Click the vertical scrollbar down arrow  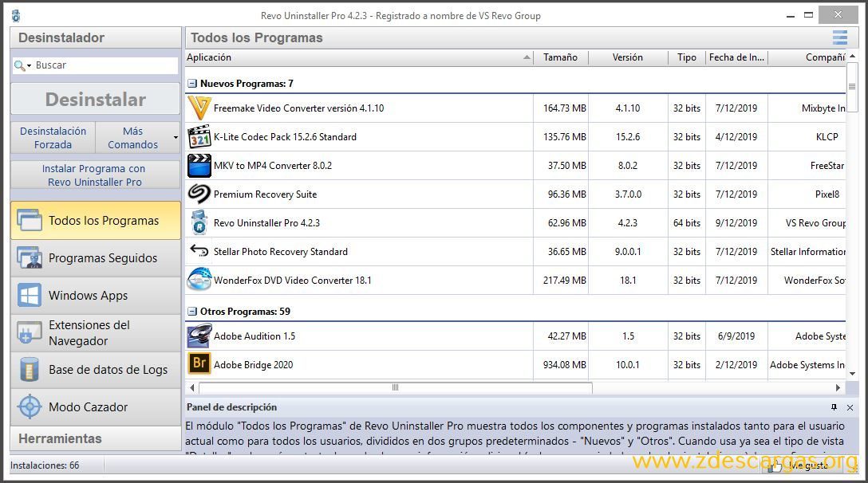853,374
